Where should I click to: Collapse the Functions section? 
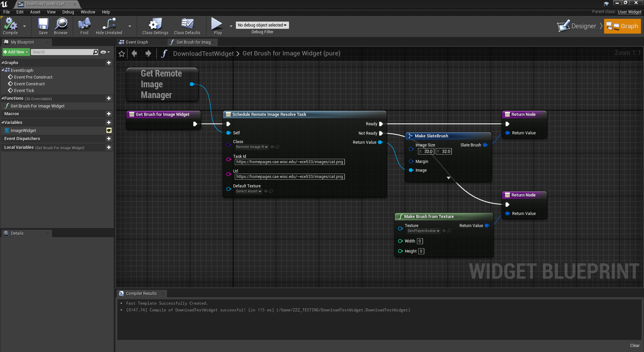[3, 98]
